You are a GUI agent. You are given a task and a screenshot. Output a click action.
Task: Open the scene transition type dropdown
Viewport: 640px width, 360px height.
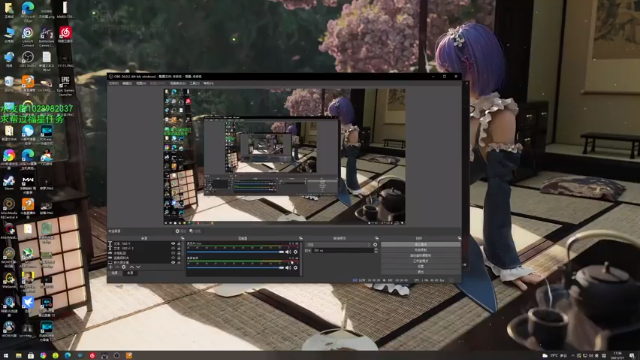coord(338,244)
